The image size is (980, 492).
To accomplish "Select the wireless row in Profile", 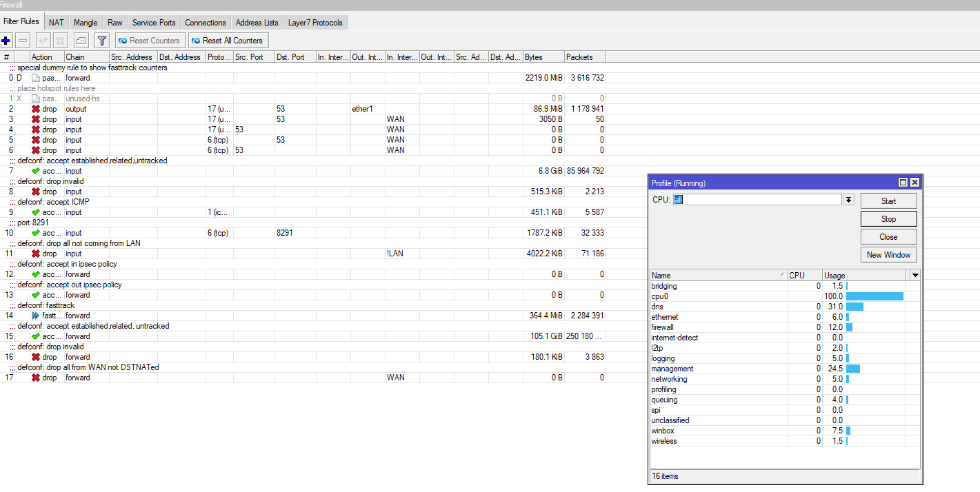I will click(x=785, y=441).
